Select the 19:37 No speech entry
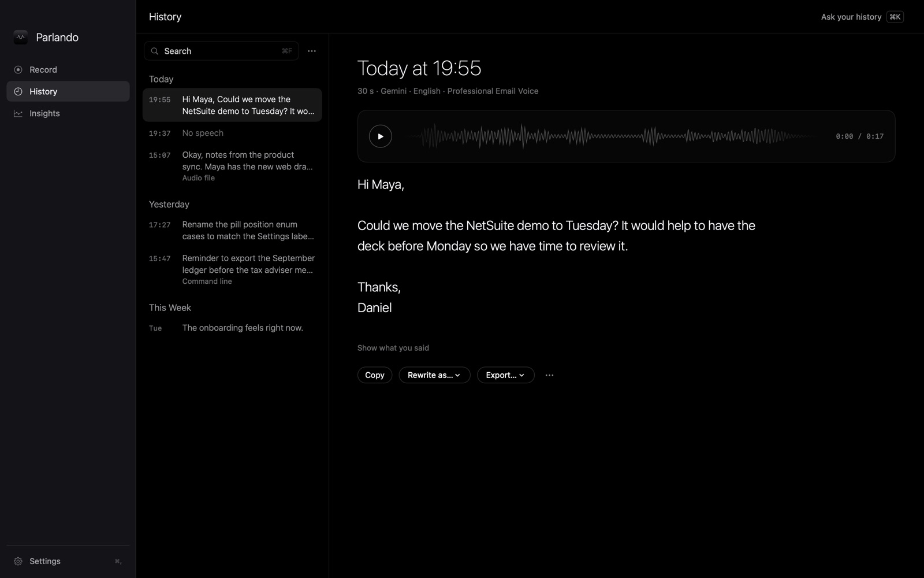The width and height of the screenshot is (924, 578). pyautogui.click(x=232, y=133)
